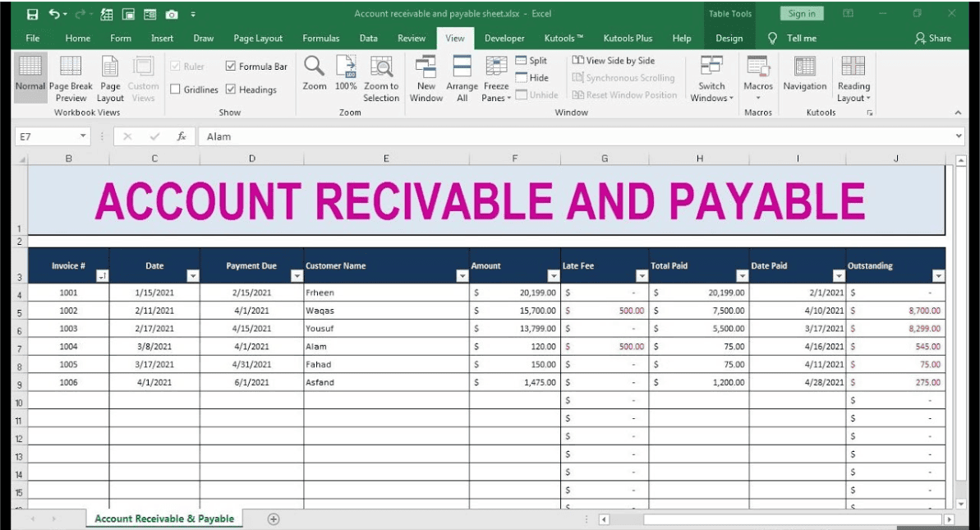Undo the last action
Image resolution: width=980 pixels, height=530 pixels.
tap(54, 14)
